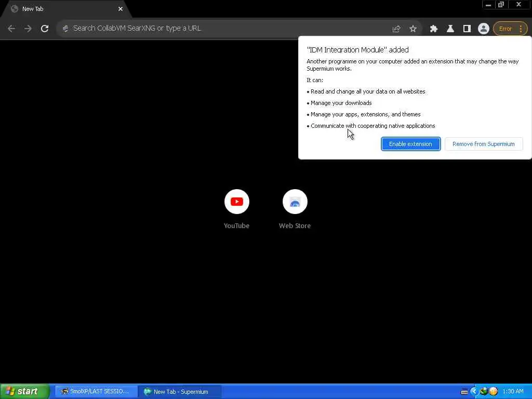Expand hidden tray icons arrow
This screenshot has width=532, height=399.
point(474,392)
